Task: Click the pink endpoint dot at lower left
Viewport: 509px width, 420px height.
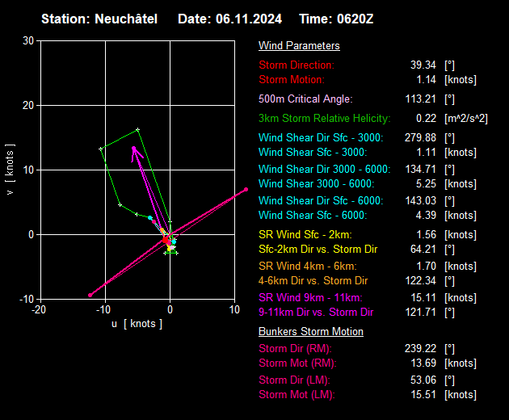Action: coord(90,295)
